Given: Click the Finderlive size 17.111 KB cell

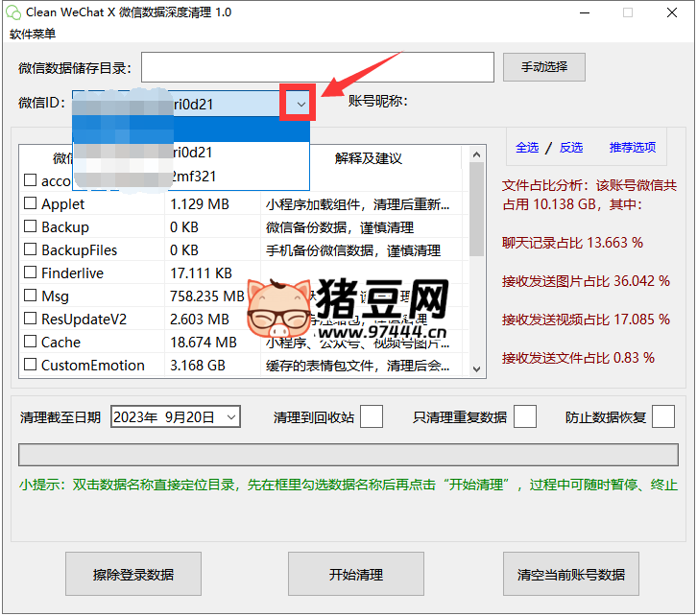Looking at the screenshot, I should (x=201, y=273).
